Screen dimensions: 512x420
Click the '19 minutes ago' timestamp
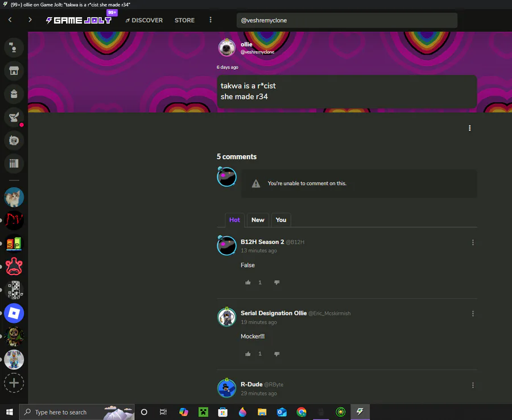tap(259, 322)
